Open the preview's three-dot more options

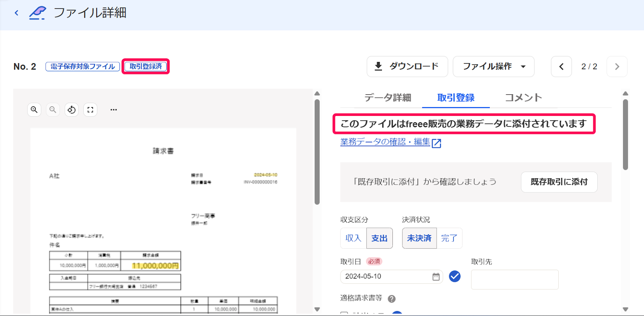[x=114, y=109]
